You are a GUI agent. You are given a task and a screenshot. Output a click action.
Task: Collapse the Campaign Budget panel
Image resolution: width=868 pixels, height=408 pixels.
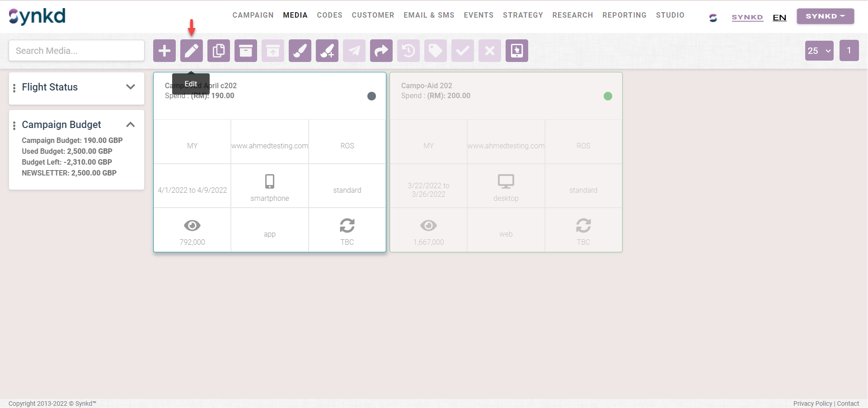(131, 124)
